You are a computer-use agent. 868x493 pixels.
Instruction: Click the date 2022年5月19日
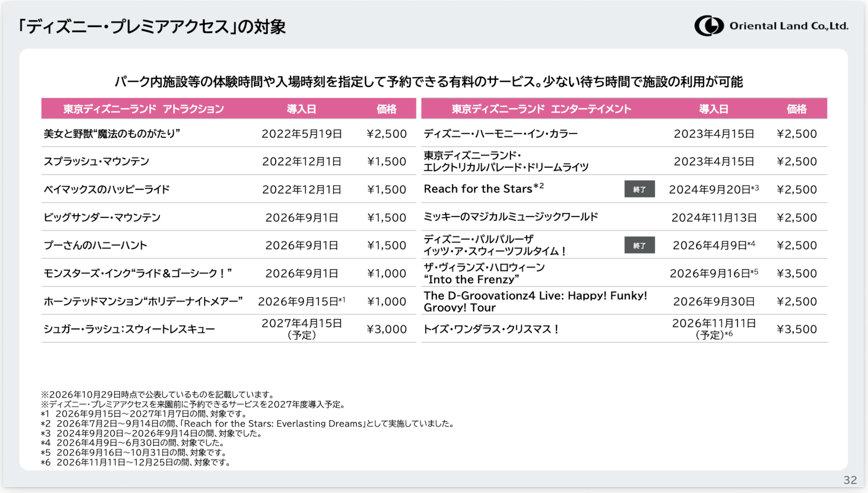coord(302,134)
